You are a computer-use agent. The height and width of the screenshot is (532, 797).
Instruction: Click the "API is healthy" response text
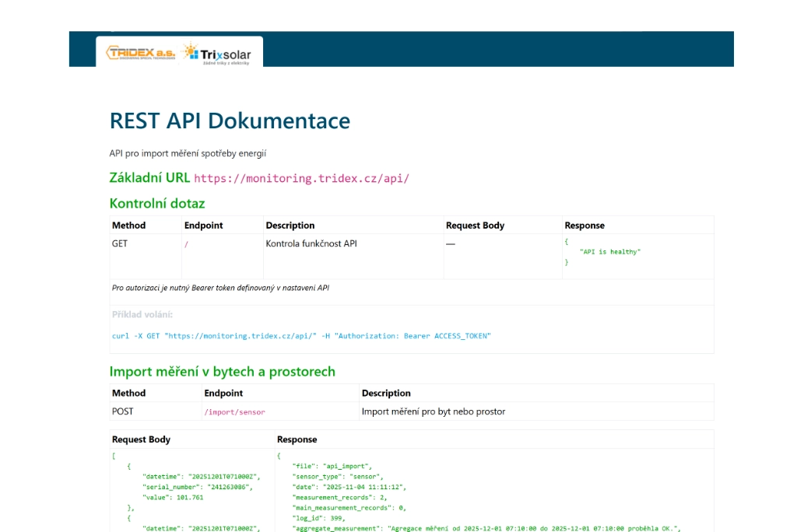pyautogui.click(x=610, y=251)
